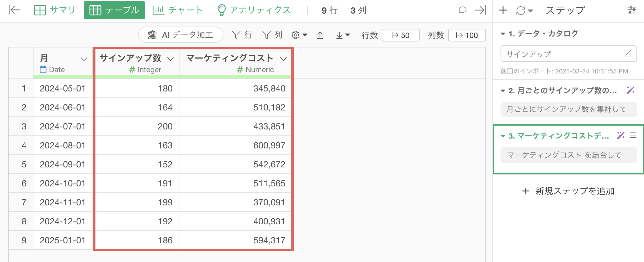The height and width of the screenshot is (262, 644).
Task: Switch to the チャート tab
Action: [177, 10]
